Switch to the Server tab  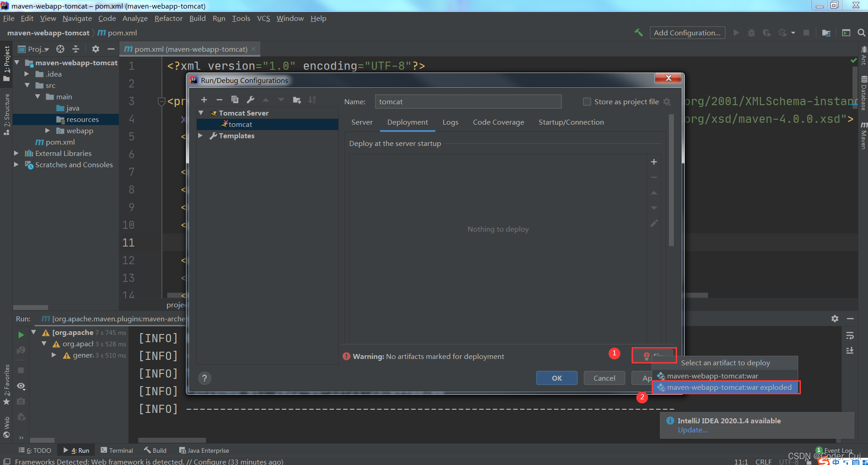point(362,122)
